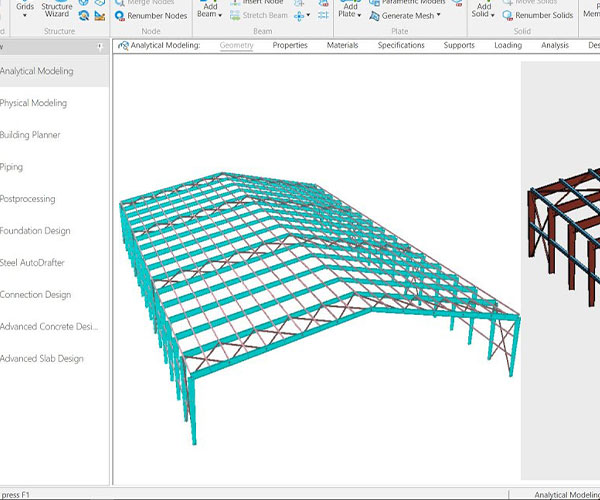600x500 pixels.
Task: Select Physical Modeling workflow
Action: pyautogui.click(x=34, y=103)
